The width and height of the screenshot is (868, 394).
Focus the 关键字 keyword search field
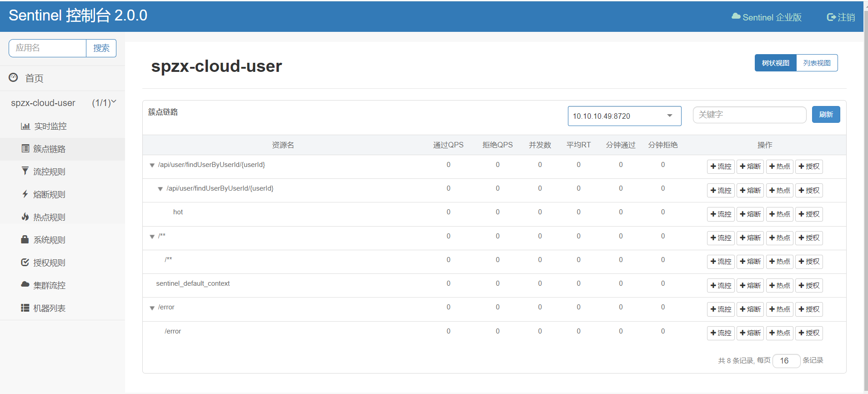(x=749, y=115)
